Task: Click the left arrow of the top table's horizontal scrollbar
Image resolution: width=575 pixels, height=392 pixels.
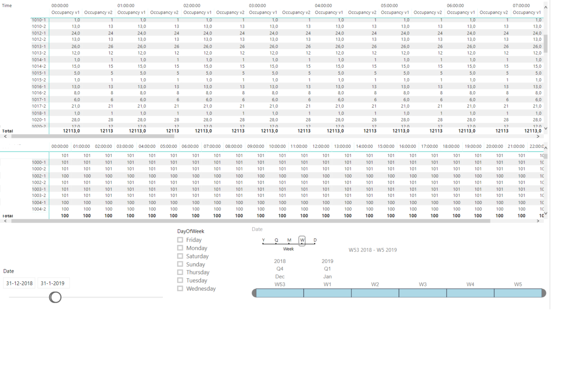Action: [x=5, y=136]
